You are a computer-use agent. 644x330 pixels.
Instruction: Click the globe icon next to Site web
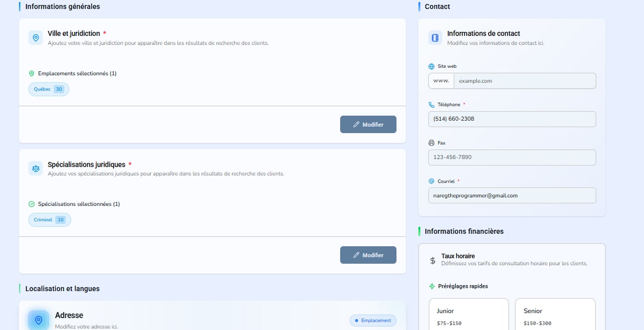431,66
